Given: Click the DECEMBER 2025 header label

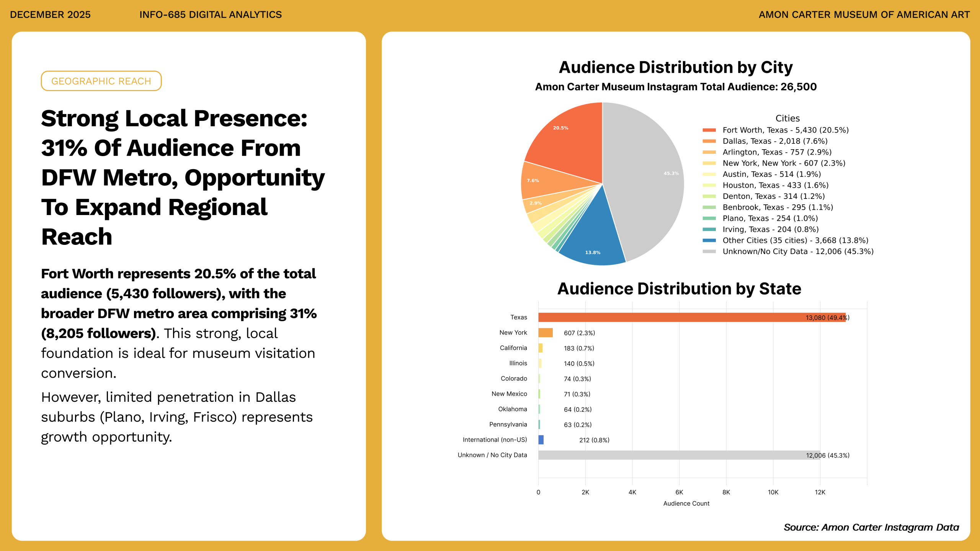Looking at the screenshot, I should pyautogui.click(x=50, y=15).
